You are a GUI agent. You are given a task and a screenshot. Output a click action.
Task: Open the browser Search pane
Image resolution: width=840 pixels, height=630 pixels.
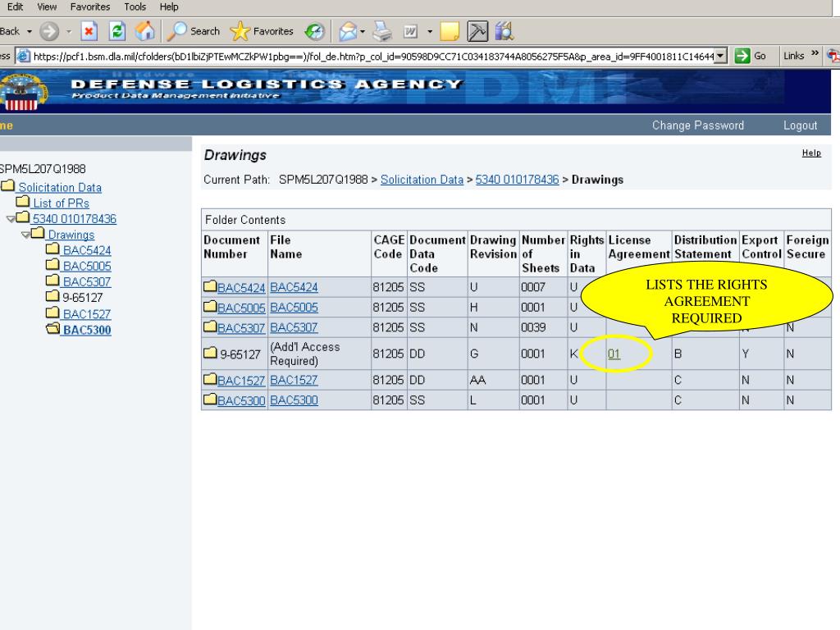194,31
